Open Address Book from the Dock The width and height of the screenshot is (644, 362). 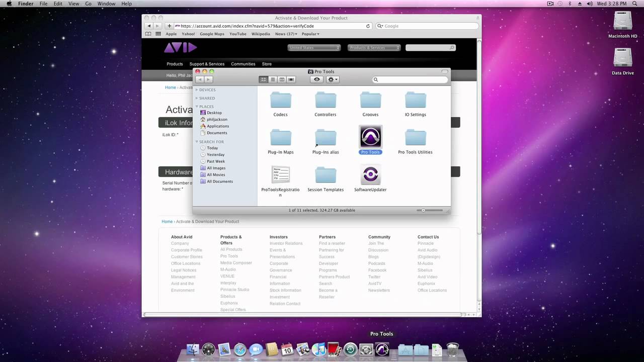(x=272, y=349)
